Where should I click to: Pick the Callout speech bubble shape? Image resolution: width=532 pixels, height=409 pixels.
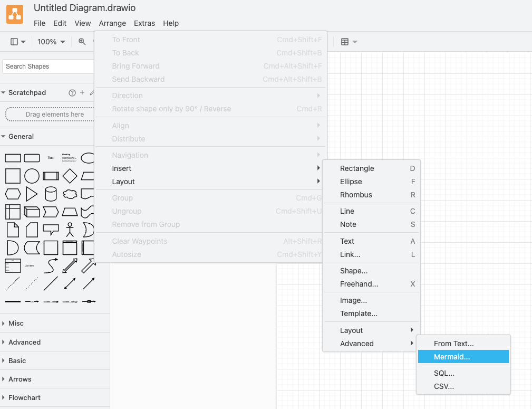point(51,230)
